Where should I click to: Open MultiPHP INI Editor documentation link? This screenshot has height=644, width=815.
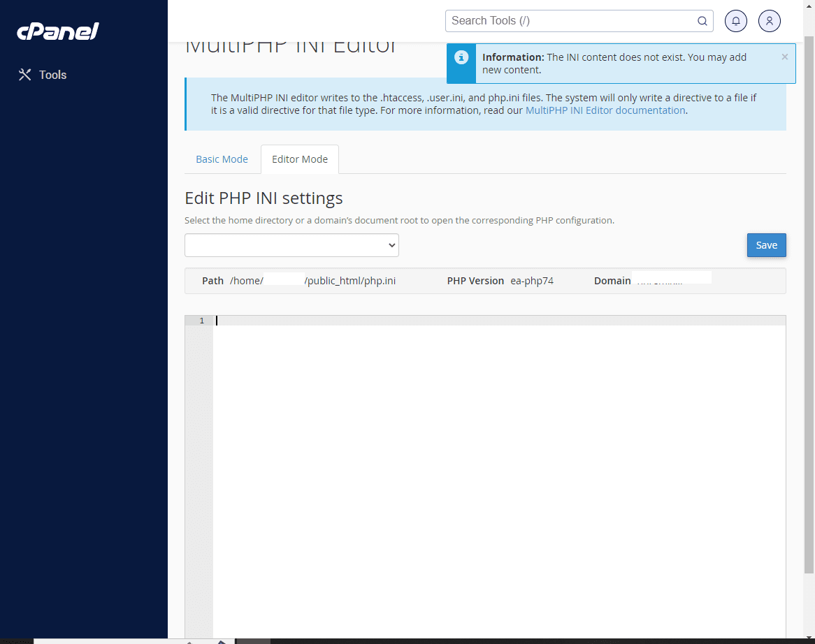pyautogui.click(x=605, y=110)
